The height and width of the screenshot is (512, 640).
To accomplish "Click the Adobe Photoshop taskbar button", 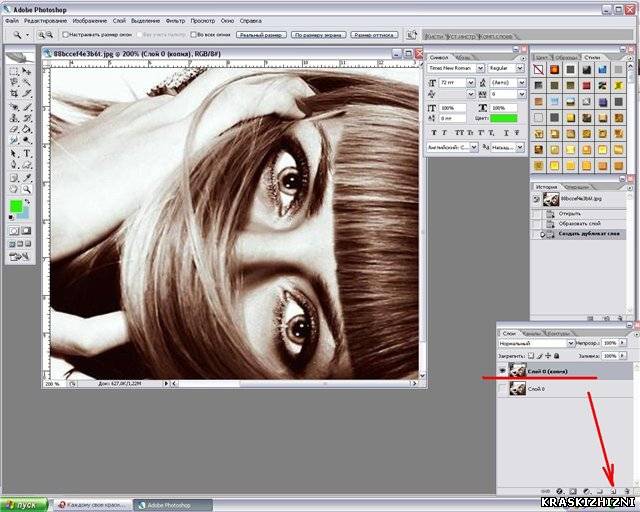I will click(x=173, y=505).
